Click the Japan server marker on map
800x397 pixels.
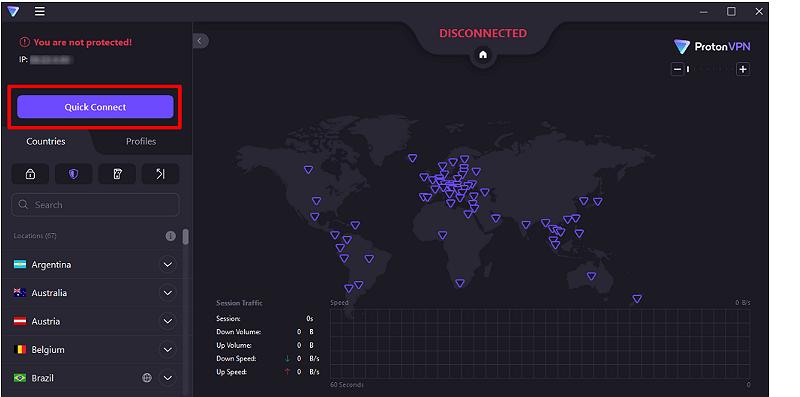click(x=598, y=202)
